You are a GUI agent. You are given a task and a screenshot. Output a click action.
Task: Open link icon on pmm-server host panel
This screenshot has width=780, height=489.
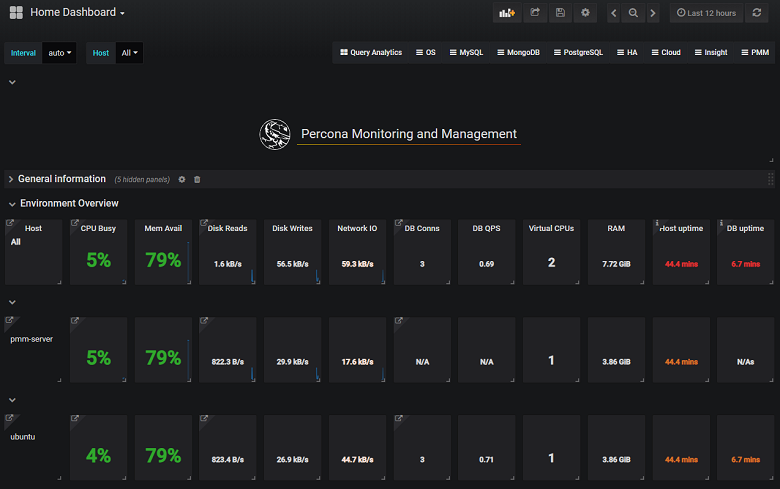coord(9,320)
